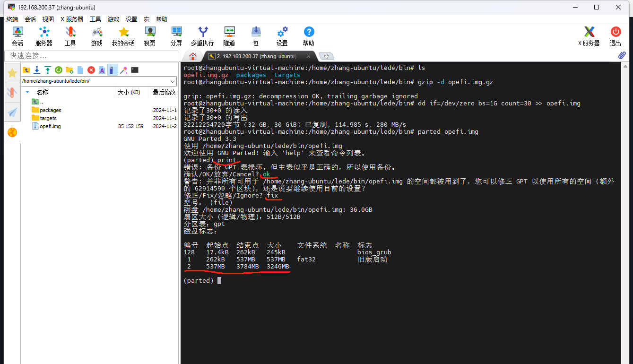
Task: Click the 视图 (View) toolbar button
Action: [150, 36]
